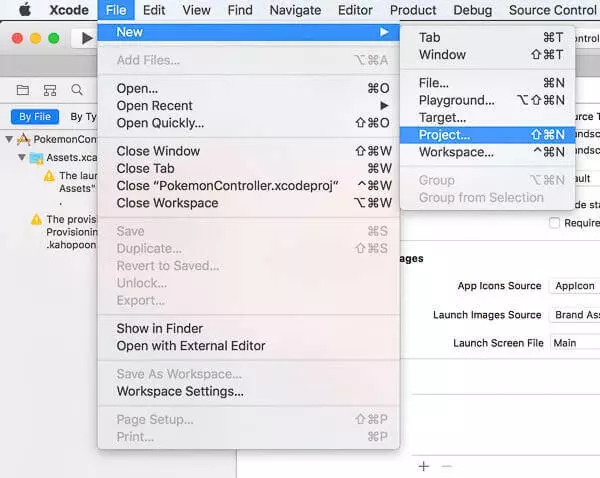
Task: Click the PokemonController project icon
Action: (24, 140)
